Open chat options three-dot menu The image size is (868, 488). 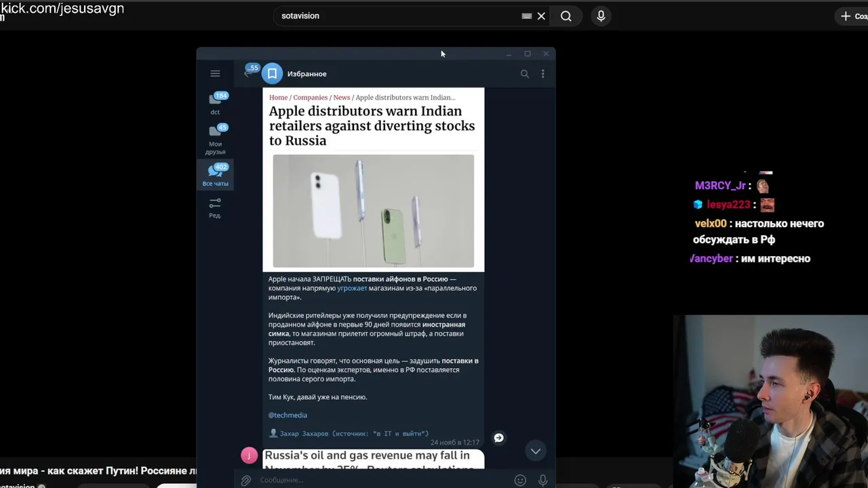click(x=542, y=74)
